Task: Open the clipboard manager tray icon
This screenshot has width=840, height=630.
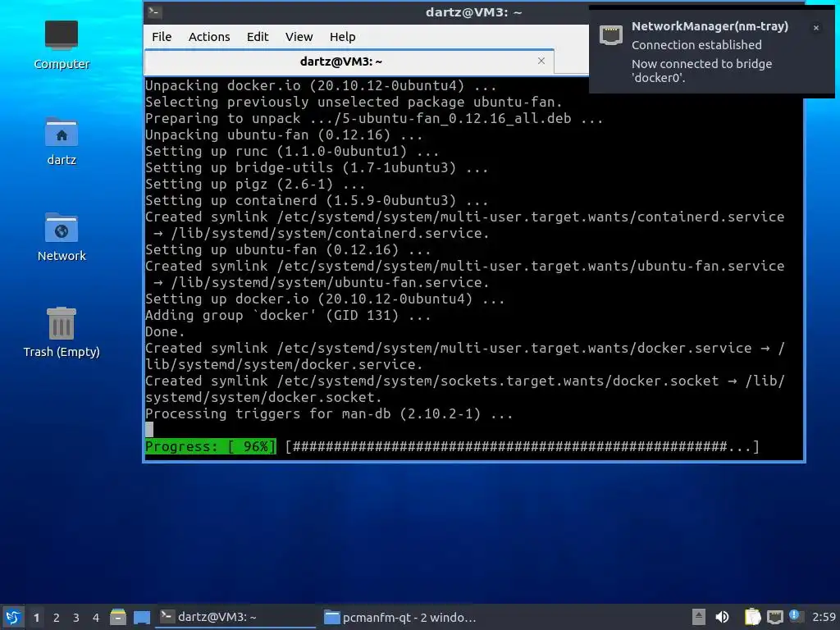Action: [753, 617]
